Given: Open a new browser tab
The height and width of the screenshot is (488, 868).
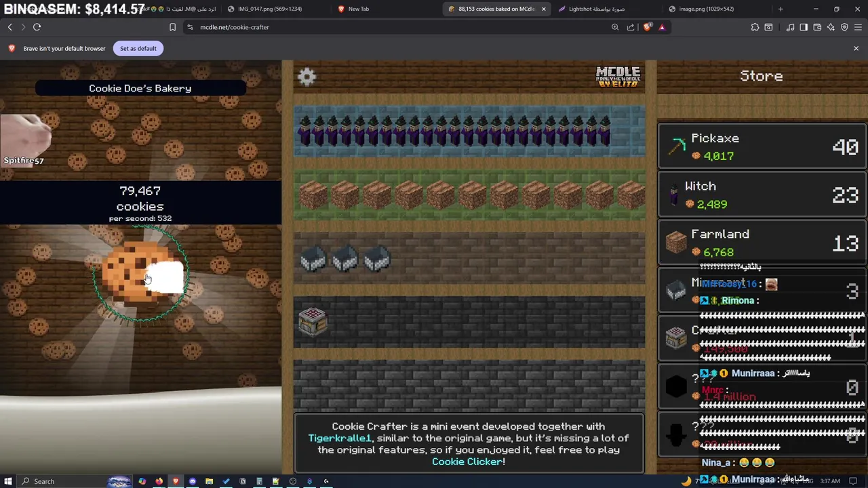Looking at the screenshot, I should point(781,9).
